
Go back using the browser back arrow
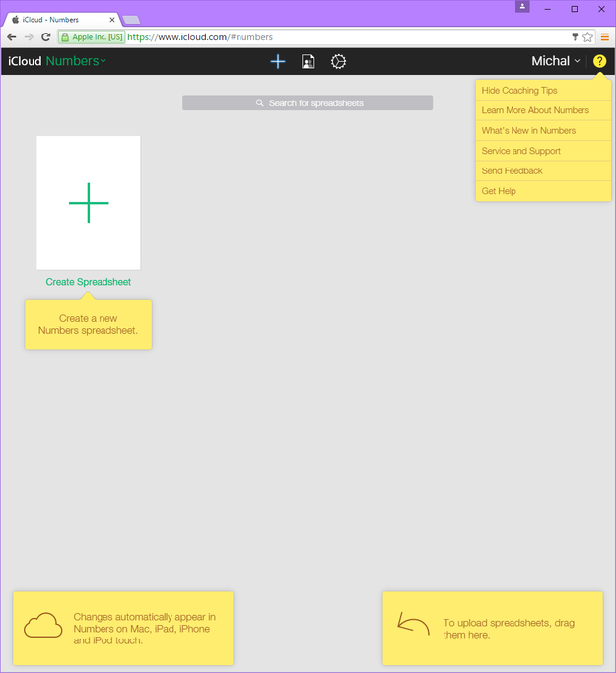pyautogui.click(x=12, y=37)
